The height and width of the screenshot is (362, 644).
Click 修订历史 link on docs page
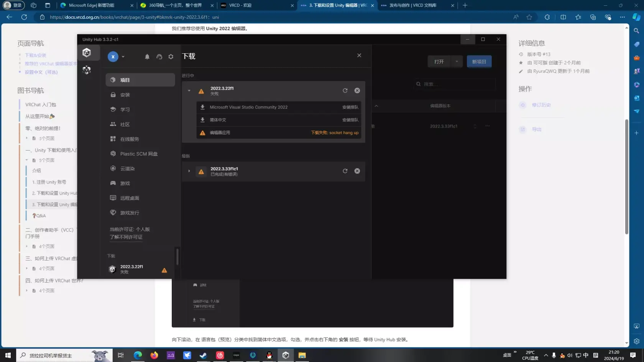(541, 105)
